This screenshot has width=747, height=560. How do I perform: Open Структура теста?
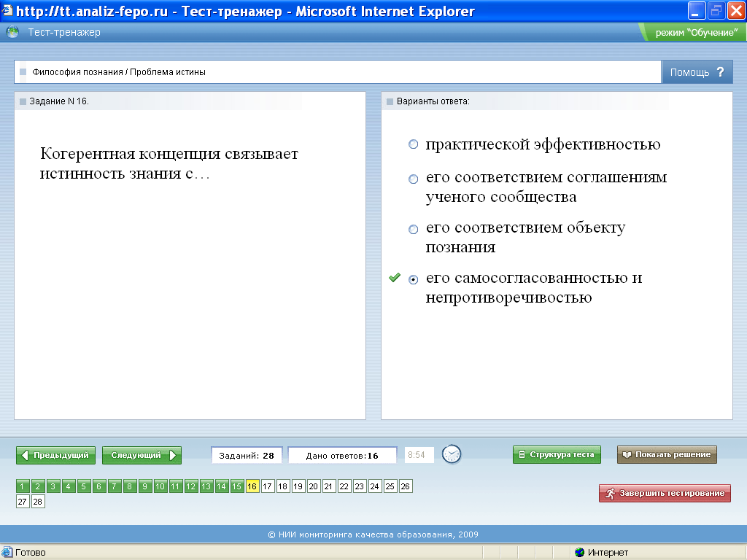coord(557,454)
